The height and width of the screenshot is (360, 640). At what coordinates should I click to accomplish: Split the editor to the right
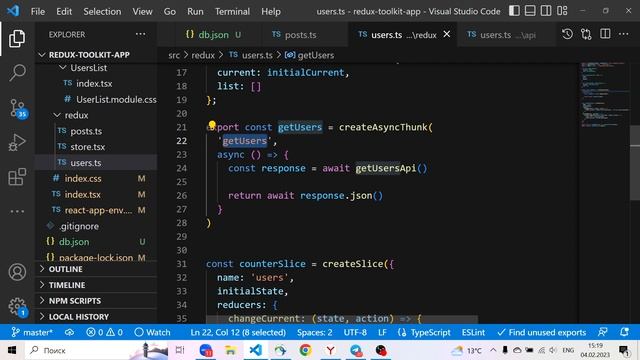click(x=605, y=34)
